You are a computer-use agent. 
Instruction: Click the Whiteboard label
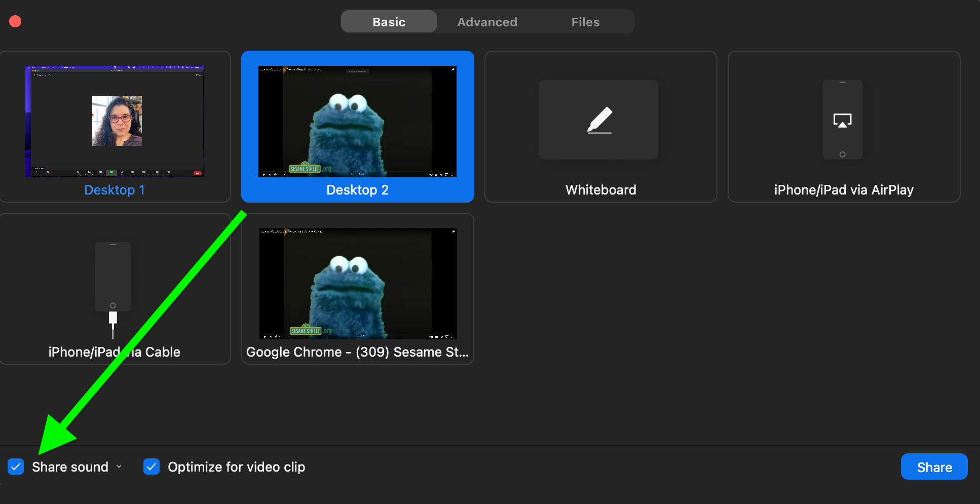click(x=600, y=190)
